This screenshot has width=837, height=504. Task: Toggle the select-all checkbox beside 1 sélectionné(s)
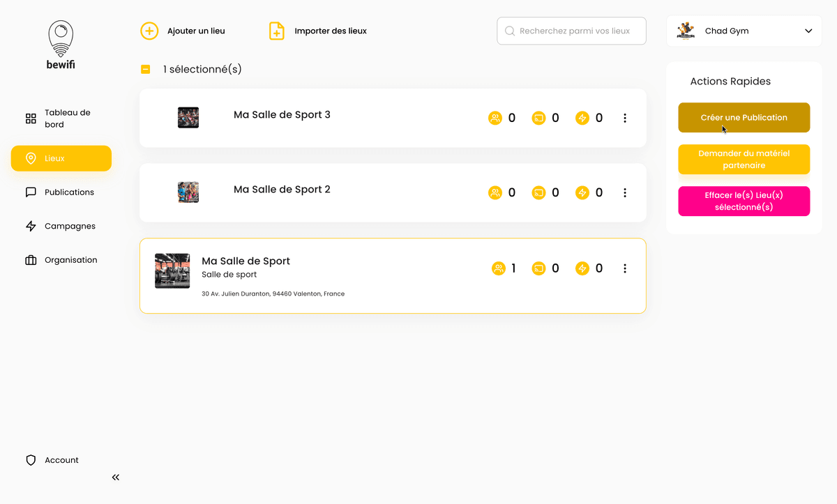point(146,70)
